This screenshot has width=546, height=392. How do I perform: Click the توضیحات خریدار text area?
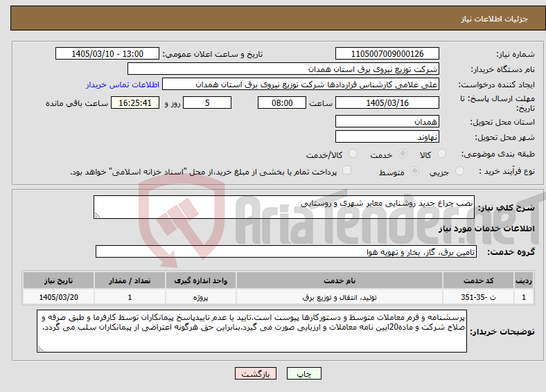point(252,331)
